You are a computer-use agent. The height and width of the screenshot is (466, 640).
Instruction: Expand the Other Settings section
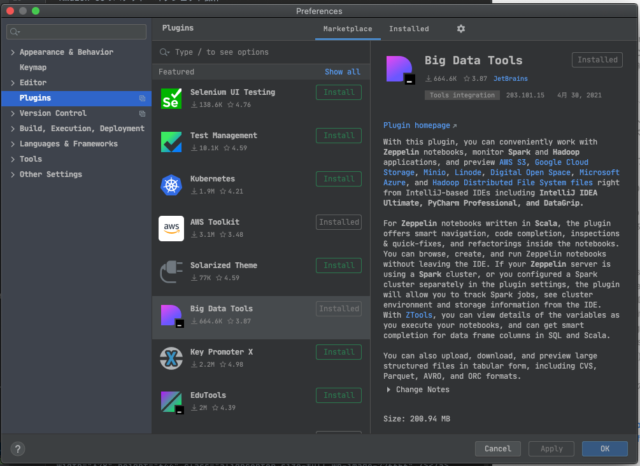13,175
